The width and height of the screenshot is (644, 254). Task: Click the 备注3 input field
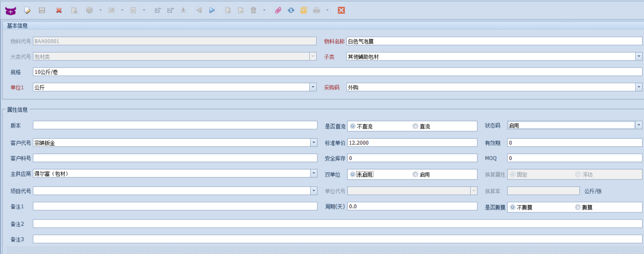338,239
